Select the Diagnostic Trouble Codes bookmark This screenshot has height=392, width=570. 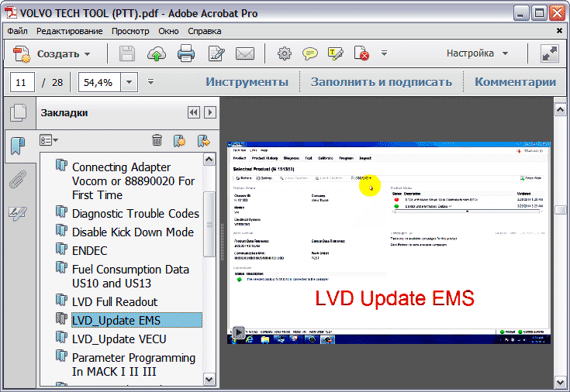tap(135, 213)
